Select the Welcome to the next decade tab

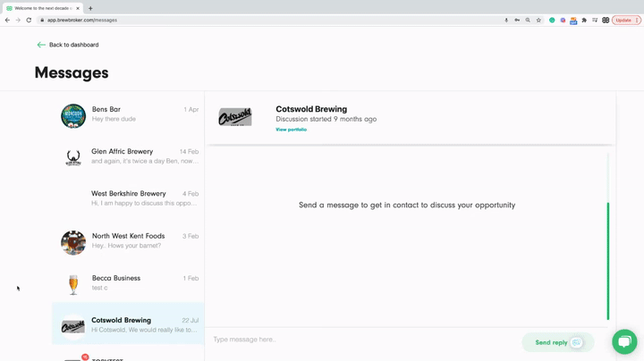[x=41, y=8]
